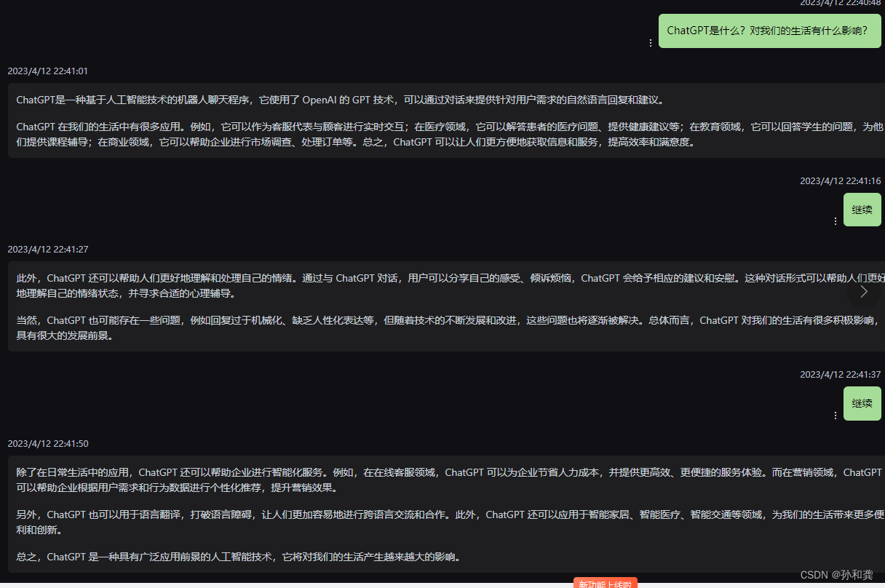The width and height of the screenshot is (885, 588).
Task: Click the 继续 bubble sent at 22:41:16
Action: click(x=862, y=210)
